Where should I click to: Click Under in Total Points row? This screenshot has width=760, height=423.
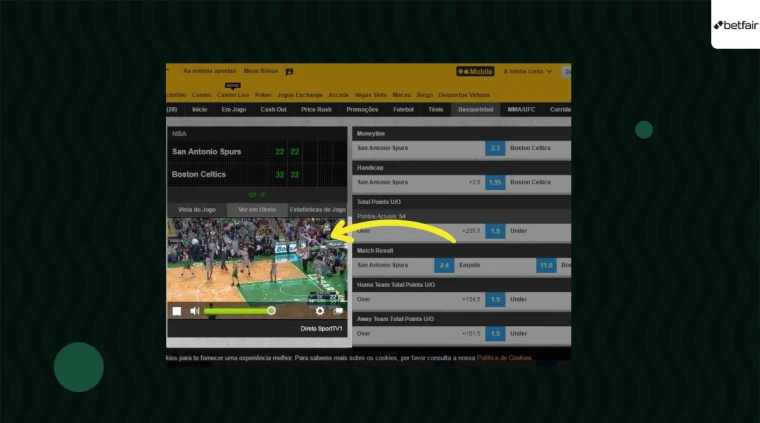pyautogui.click(x=518, y=231)
